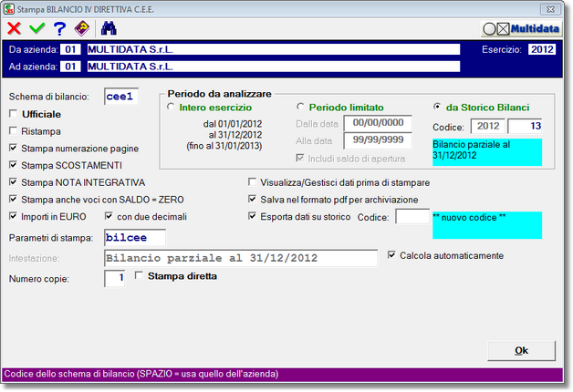The image size is (573, 392).
Task: Click the Codice number field 13
Action: click(525, 127)
